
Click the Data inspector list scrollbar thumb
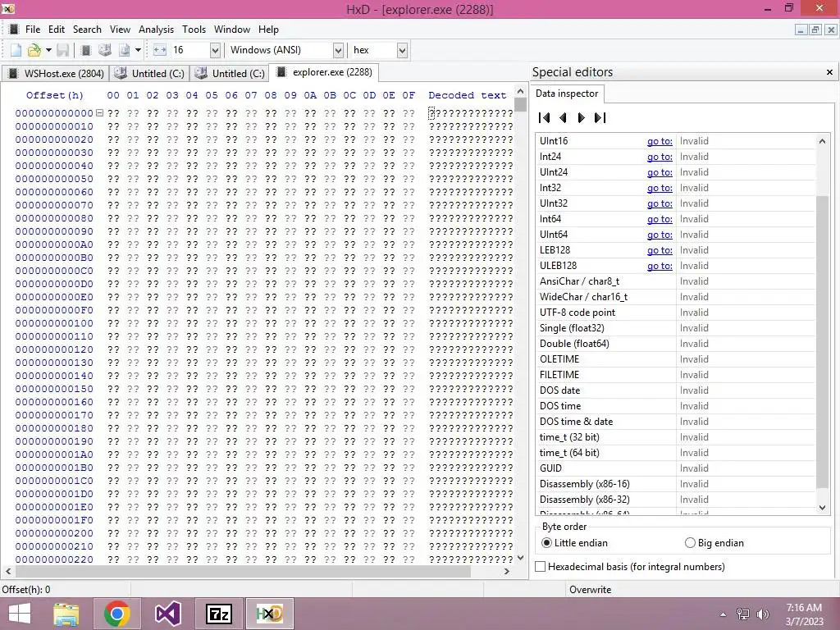[x=822, y=342]
